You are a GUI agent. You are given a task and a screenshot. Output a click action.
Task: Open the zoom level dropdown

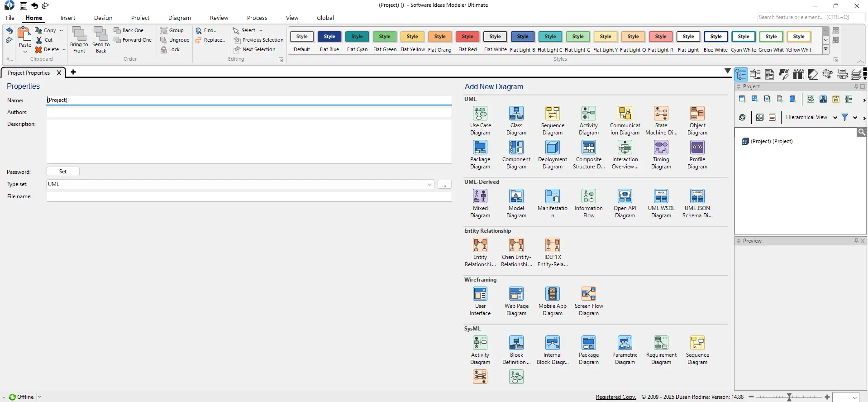[854, 397]
